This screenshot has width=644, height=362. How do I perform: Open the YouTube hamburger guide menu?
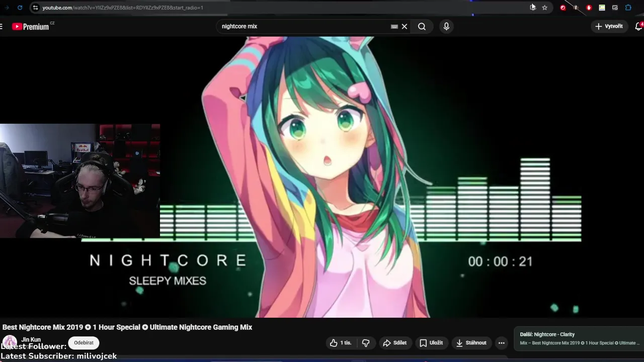(x=2, y=26)
